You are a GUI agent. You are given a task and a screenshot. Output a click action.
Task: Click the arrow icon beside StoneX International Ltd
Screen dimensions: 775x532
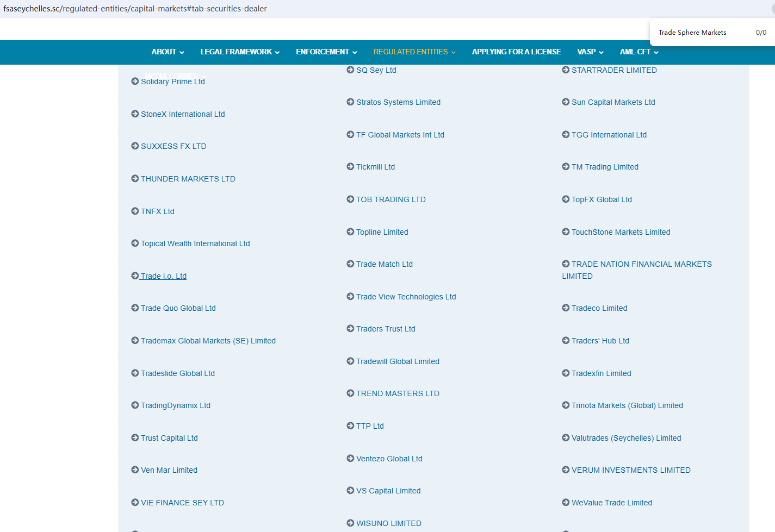point(135,114)
